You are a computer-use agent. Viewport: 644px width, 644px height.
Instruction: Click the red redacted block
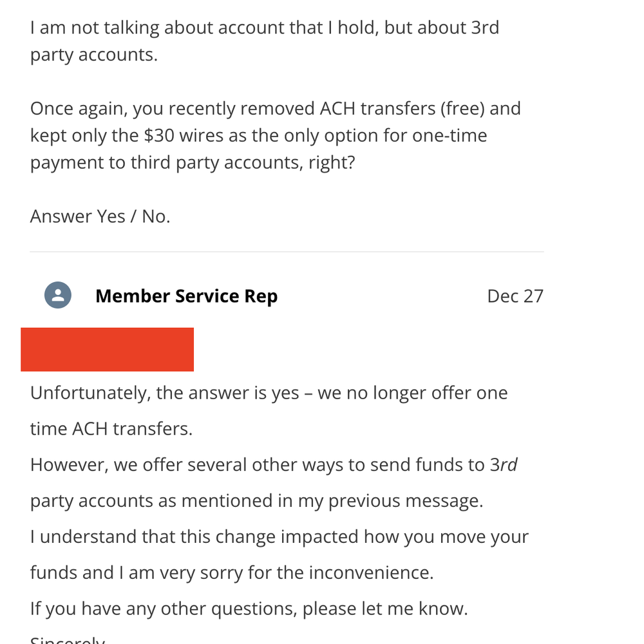107,350
